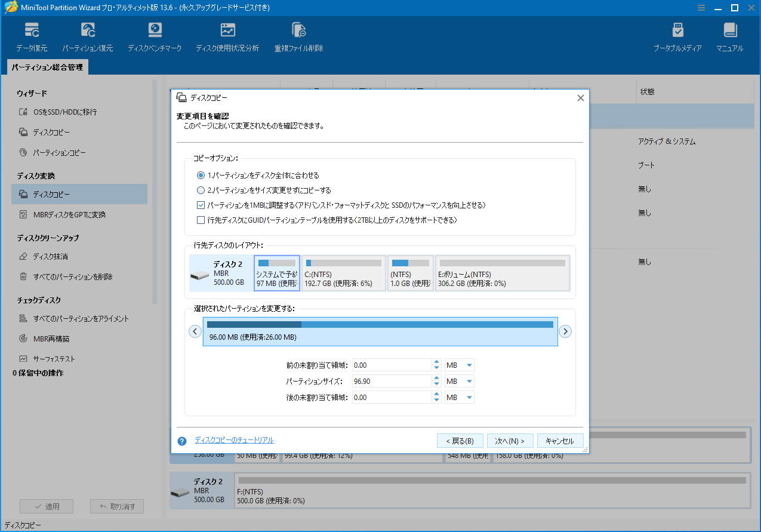Click the spinner arrows for パーティションサイズ
This screenshot has height=532, width=761.
[436, 381]
